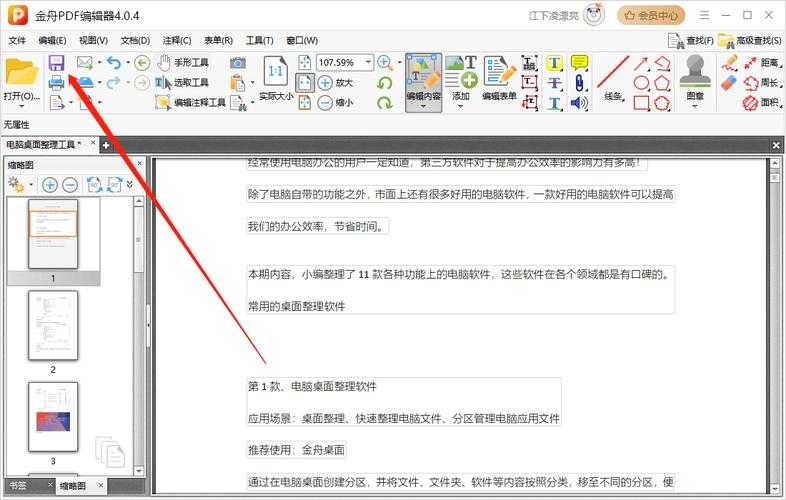Activate the Edit Annotation tool (编辑注释工具)
The height and width of the screenshot is (500, 786).
[190, 102]
